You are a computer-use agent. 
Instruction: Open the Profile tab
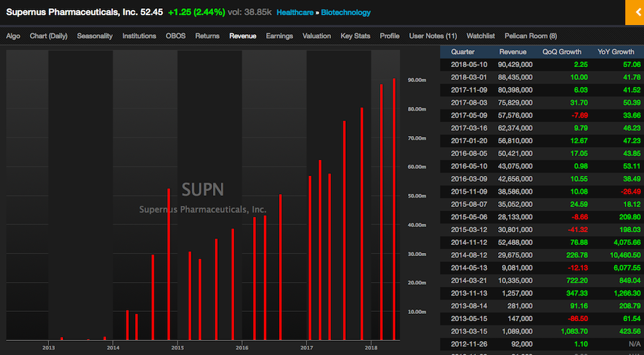click(x=390, y=36)
